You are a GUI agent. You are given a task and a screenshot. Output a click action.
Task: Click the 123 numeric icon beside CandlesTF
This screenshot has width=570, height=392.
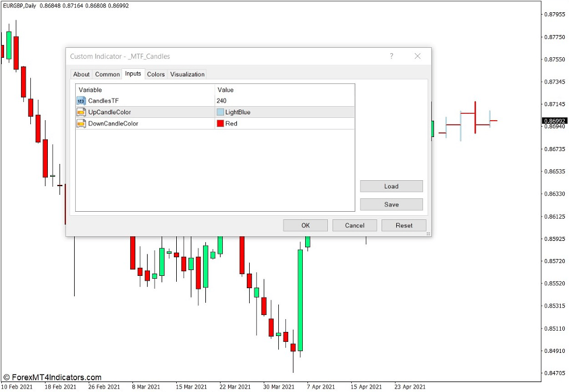[x=81, y=100]
